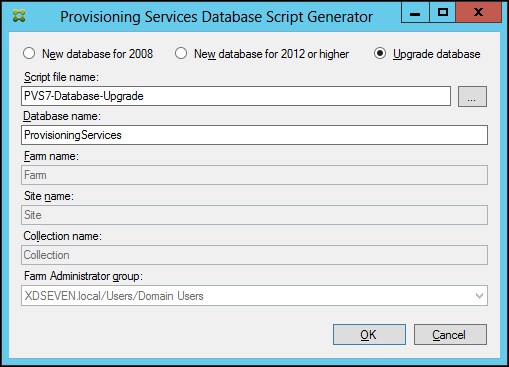
Task: Click the Farm Administrator group label
Action: [x=83, y=276]
